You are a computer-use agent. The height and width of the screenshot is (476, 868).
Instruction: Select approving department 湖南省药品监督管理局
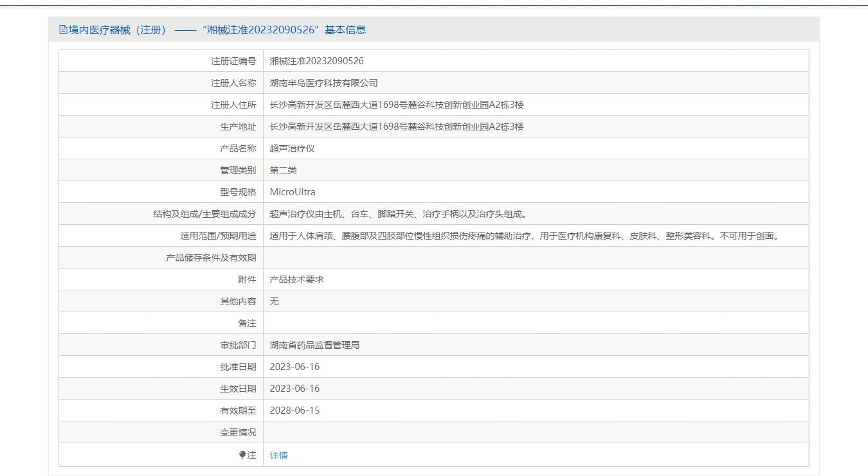(x=314, y=345)
